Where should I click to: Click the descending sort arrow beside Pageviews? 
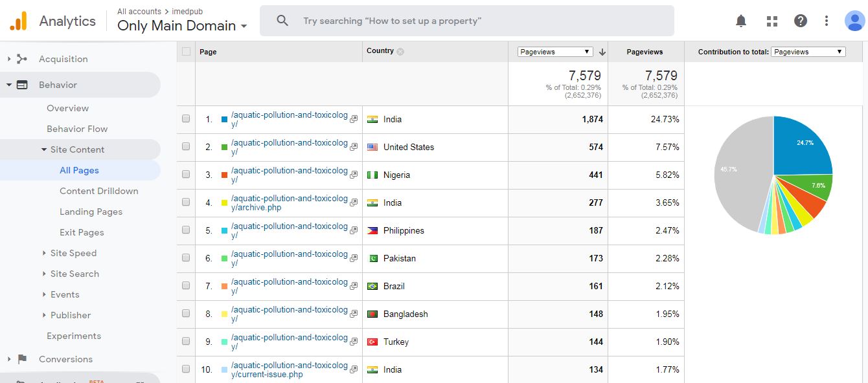pos(602,52)
